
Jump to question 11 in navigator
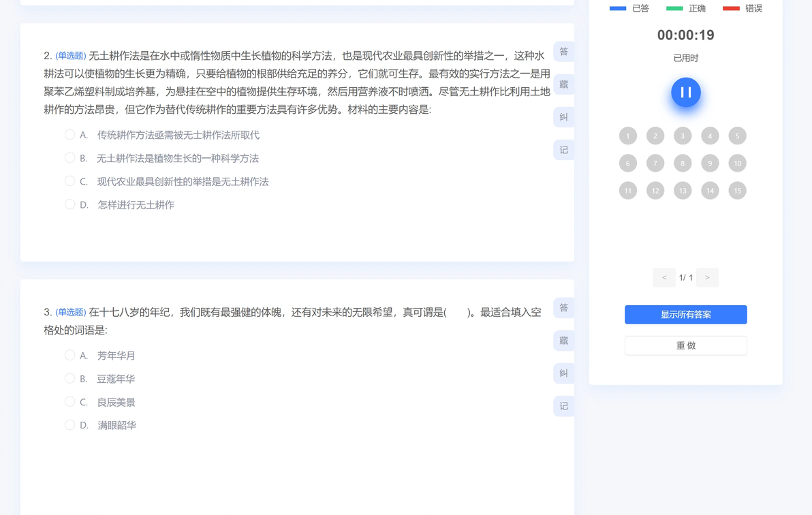tap(627, 191)
